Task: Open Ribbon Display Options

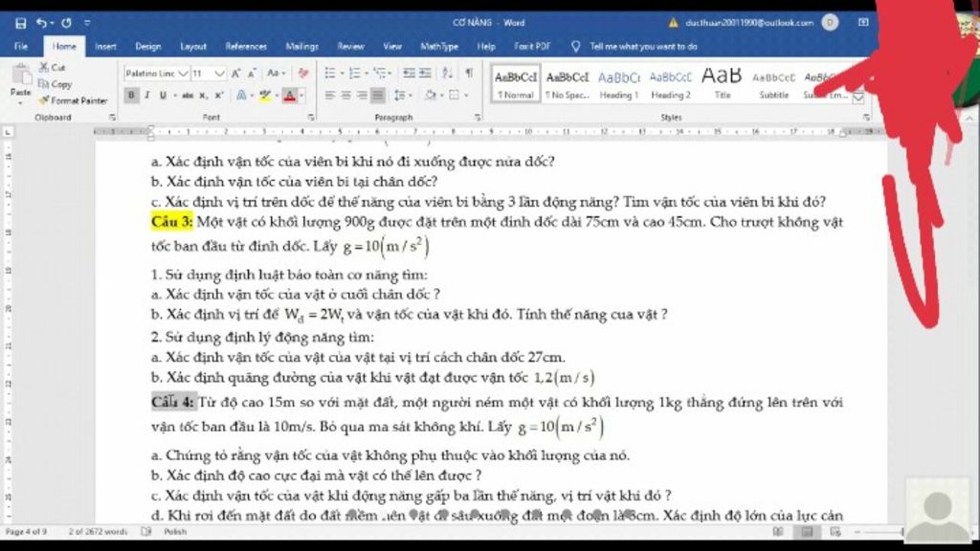Action: [863, 23]
